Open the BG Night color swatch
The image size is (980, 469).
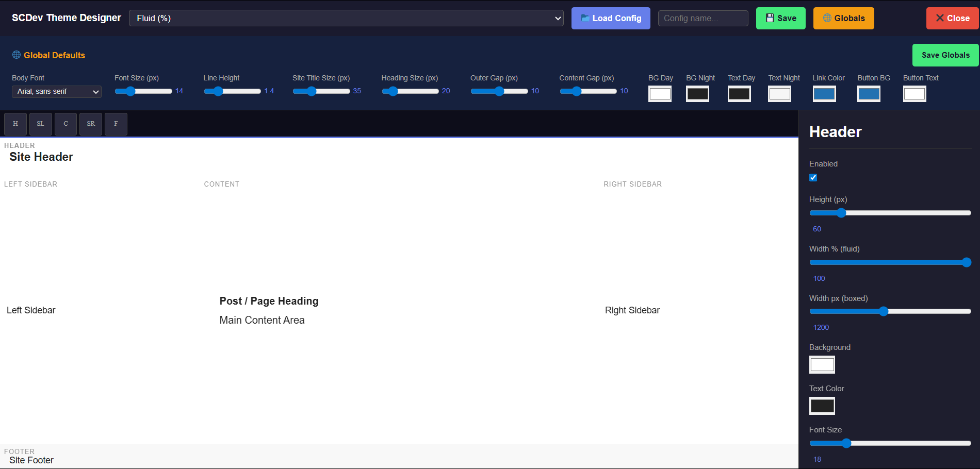tap(697, 94)
